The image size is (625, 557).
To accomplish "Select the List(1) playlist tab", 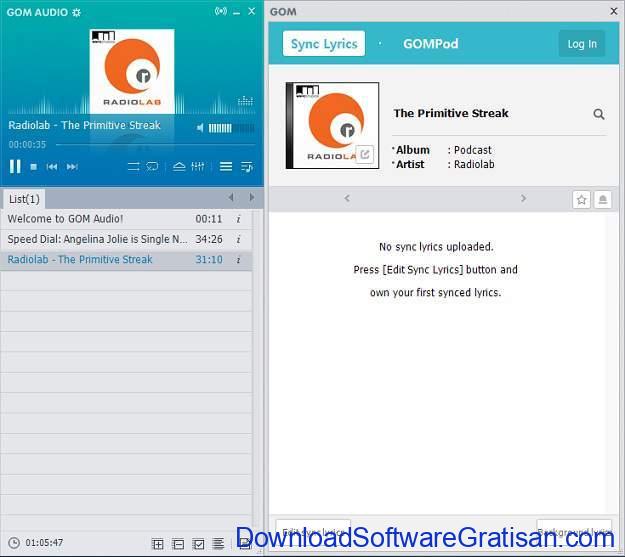I will pos(24,199).
